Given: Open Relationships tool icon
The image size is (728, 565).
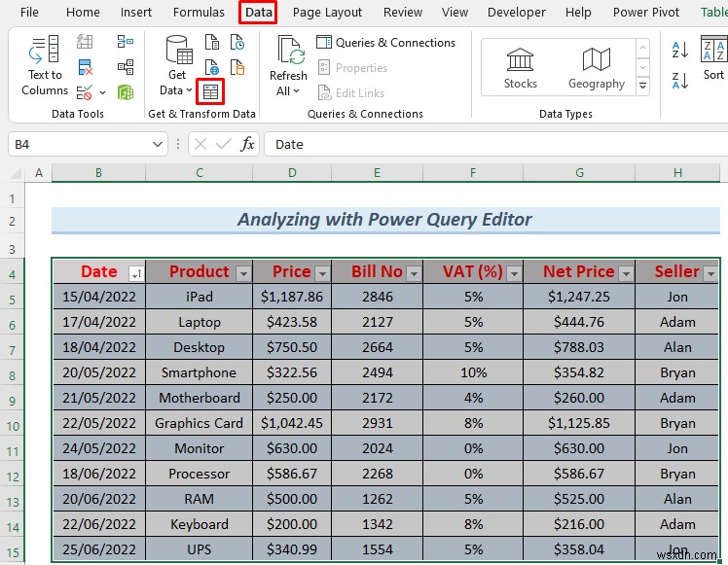Looking at the screenshot, I should 126,67.
